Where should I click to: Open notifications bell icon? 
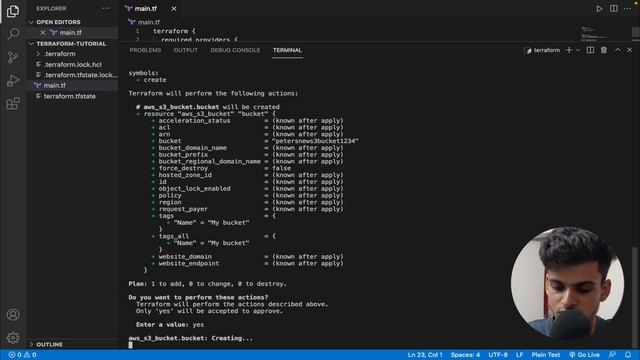click(628, 355)
